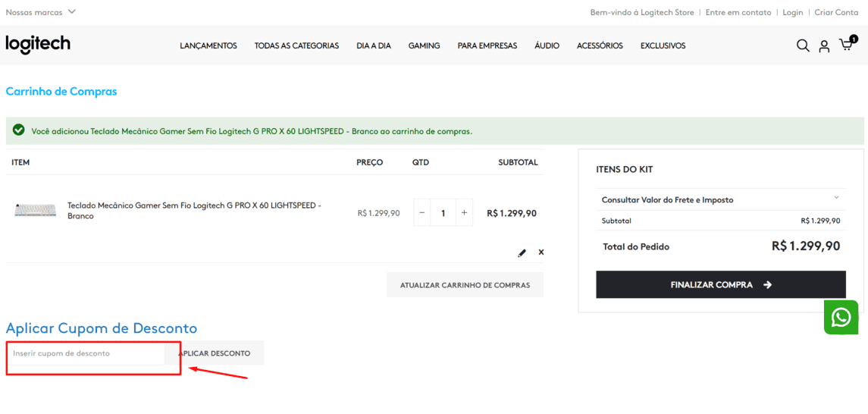This screenshot has width=868, height=414.
Task: Click the Carrinho de Compras heading
Action: coord(61,91)
